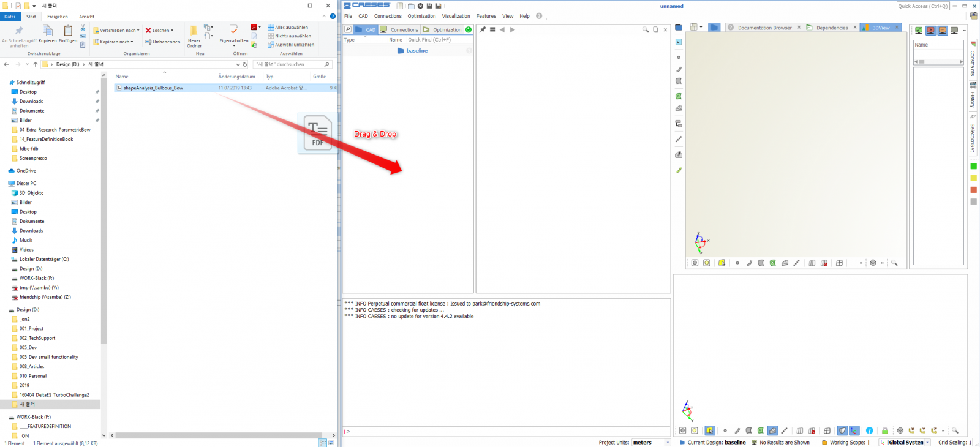This screenshot has height=447, width=980.
Task: Select the offset/dotted line tool in vertical toolbar
Action: 679,139
